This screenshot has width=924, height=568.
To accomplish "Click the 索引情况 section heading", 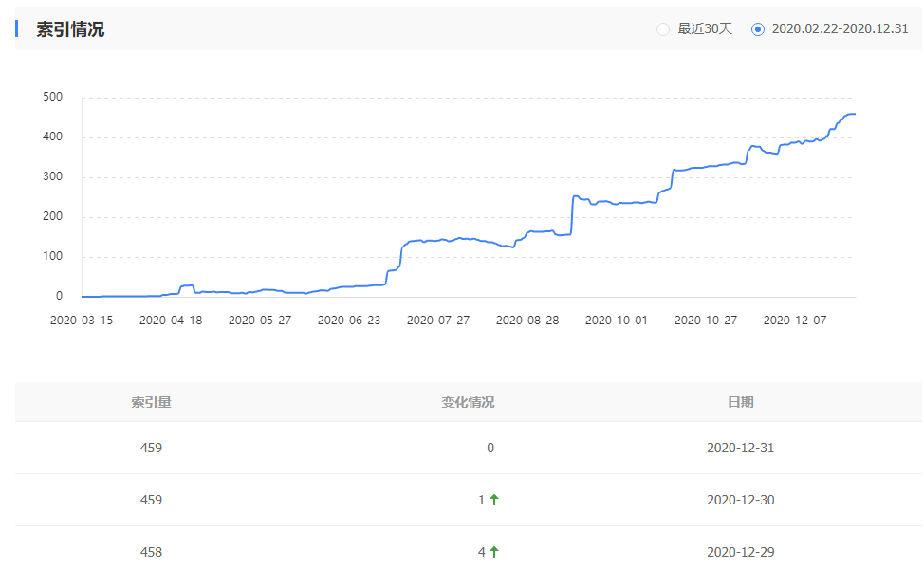I will [x=70, y=28].
